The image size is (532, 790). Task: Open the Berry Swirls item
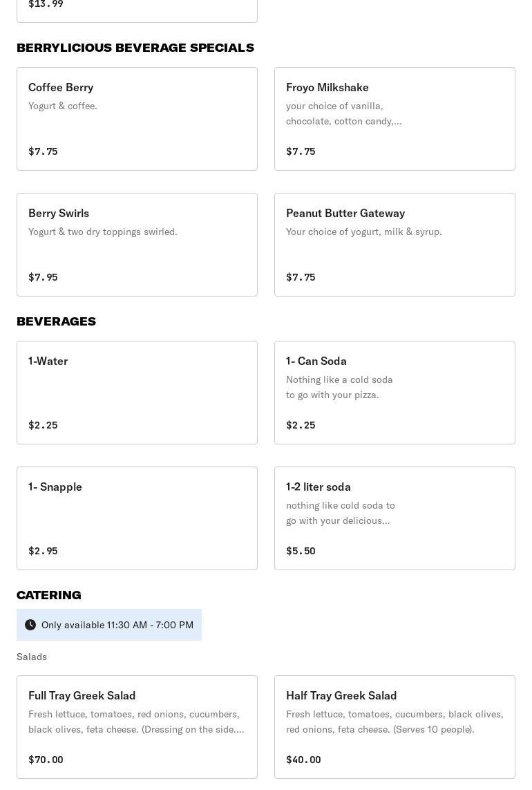137,245
